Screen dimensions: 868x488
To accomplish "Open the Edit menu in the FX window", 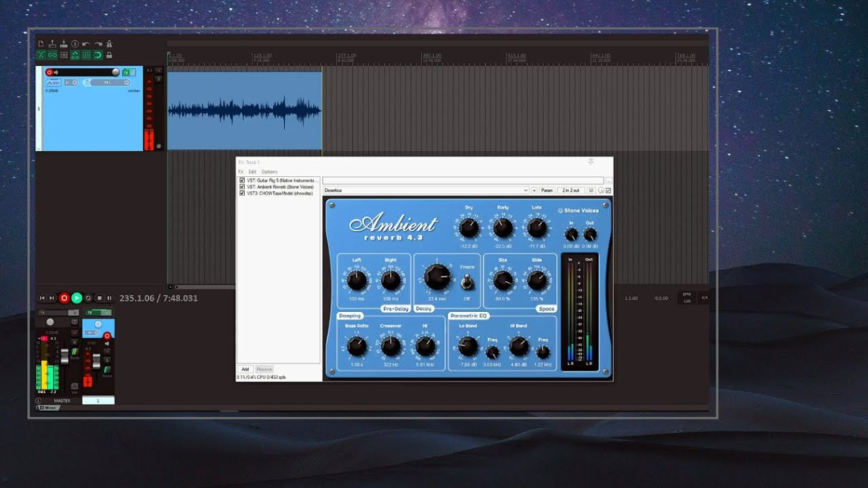I will click(252, 172).
